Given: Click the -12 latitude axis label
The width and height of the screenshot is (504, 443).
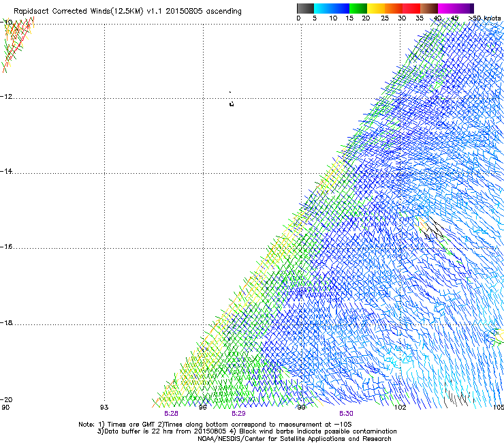Looking at the screenshot, I should [6, 97].
